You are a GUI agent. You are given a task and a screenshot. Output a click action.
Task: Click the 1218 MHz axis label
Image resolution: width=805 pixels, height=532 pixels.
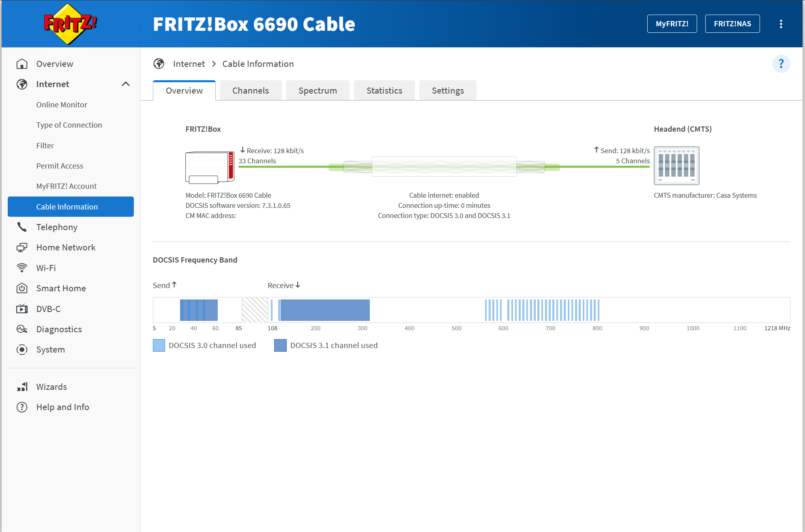coord(777,328)
